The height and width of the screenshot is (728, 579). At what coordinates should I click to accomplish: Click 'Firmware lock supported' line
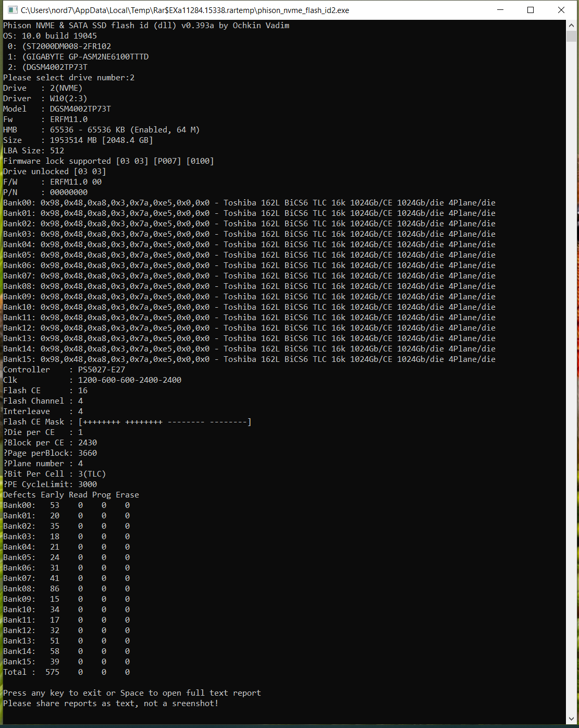coord(108,161)
